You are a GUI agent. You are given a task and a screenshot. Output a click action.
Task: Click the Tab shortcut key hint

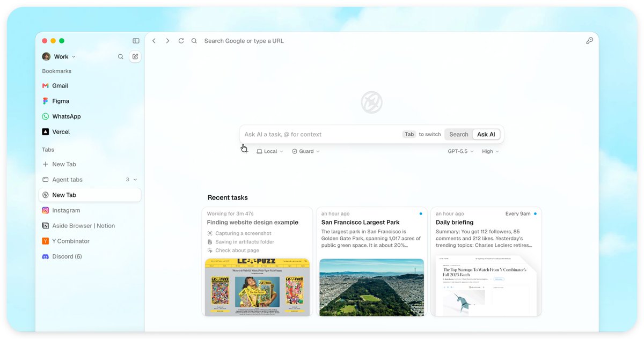click(x=409, y=134)
